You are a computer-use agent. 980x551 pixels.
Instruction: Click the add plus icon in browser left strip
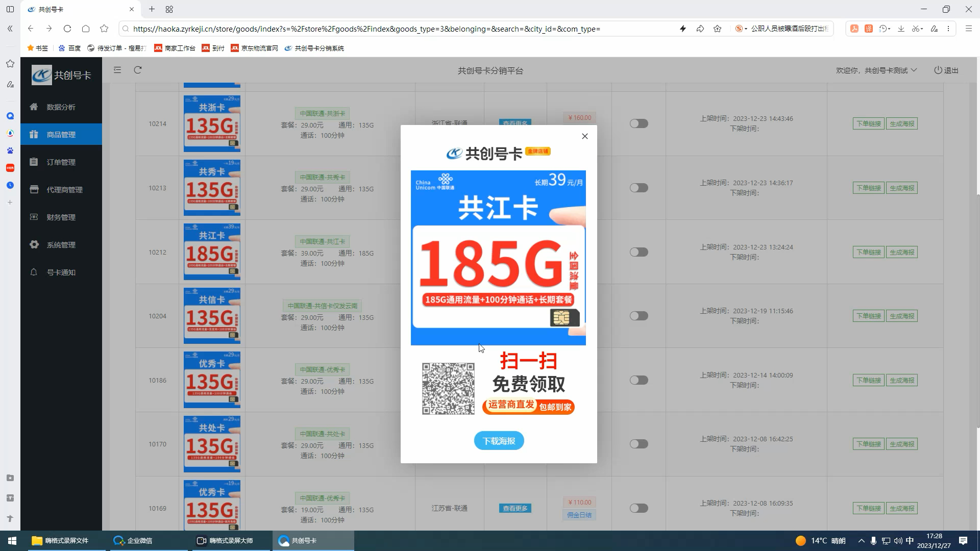10,203
